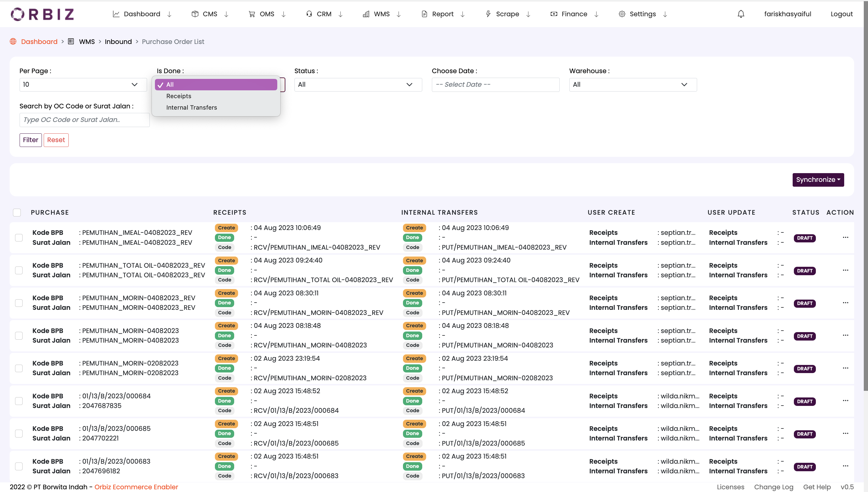Check the PEMUTIHAN_MORIN-04082023 row checkbox

(x=19, y=335)
